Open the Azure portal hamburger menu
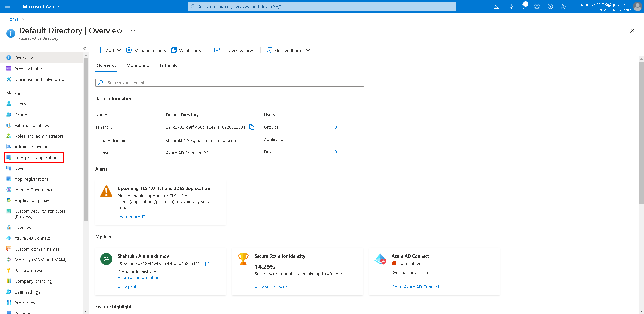This screenshot has width=644, height=314. coord(8,6)
